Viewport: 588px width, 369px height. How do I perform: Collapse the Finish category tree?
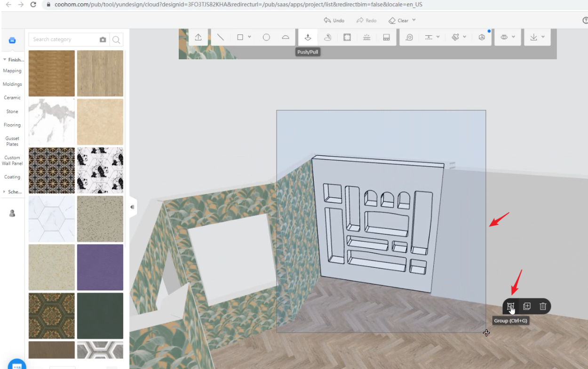[x=5, y=60]
